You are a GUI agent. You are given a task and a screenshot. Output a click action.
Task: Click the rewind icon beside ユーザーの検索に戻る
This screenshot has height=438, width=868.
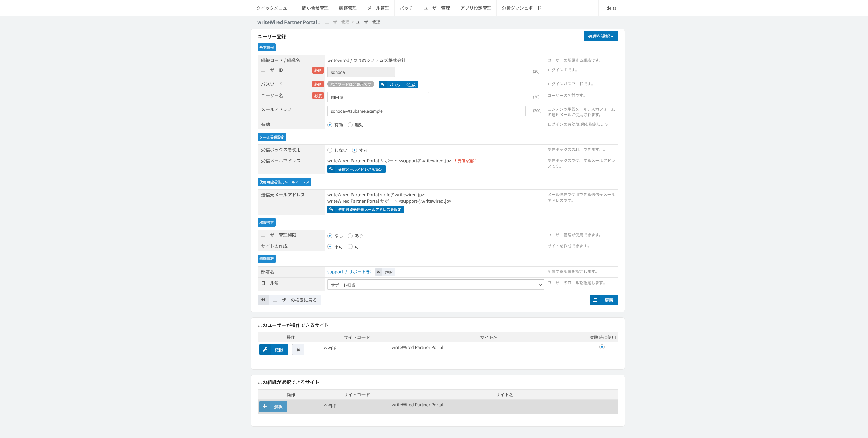pos(263,300)
